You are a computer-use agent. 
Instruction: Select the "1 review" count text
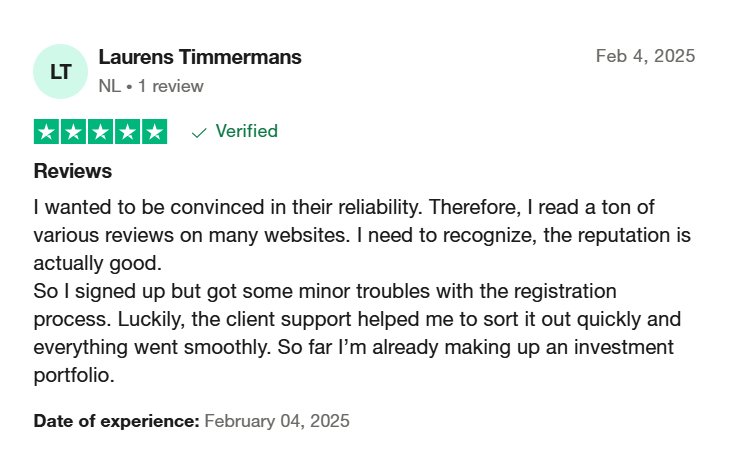pyautogui.click(x=171, y=87)
